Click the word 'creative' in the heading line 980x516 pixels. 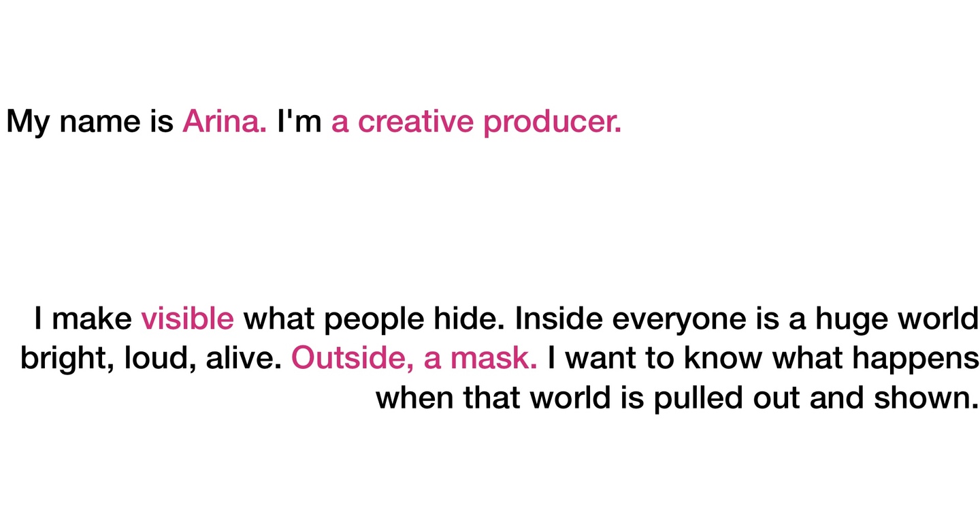pyautogui.click(x=416, y=122)
